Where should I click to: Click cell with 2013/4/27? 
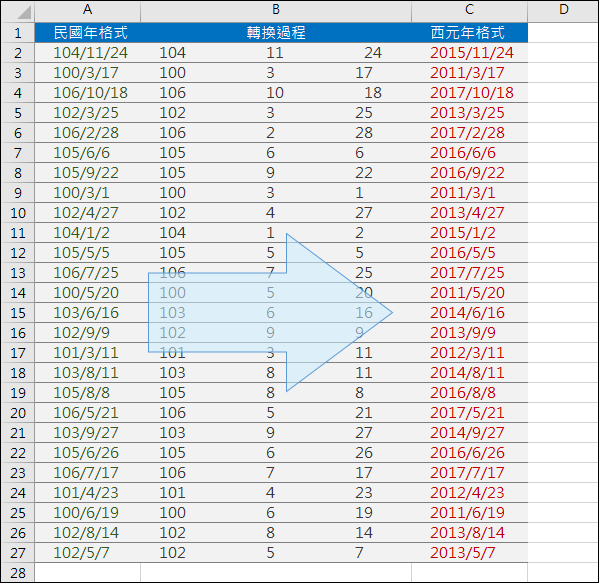tap(469, 213)
